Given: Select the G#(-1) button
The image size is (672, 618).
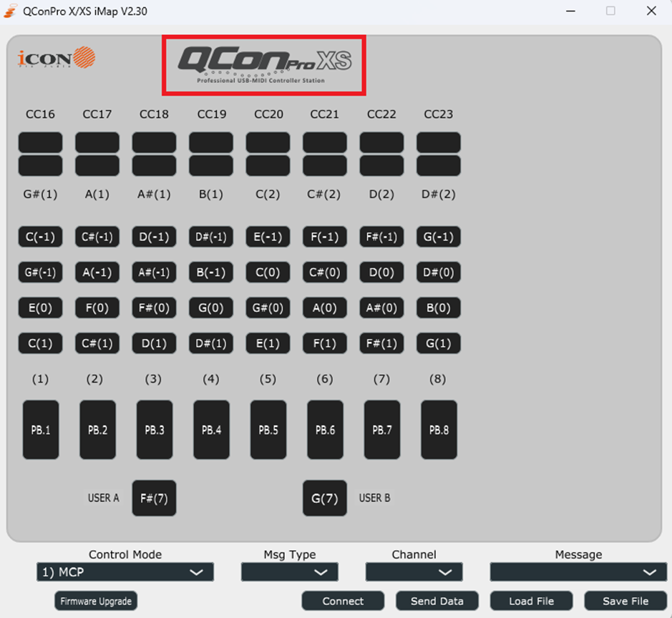Looking at the screenshot, I should click(40, 273).
